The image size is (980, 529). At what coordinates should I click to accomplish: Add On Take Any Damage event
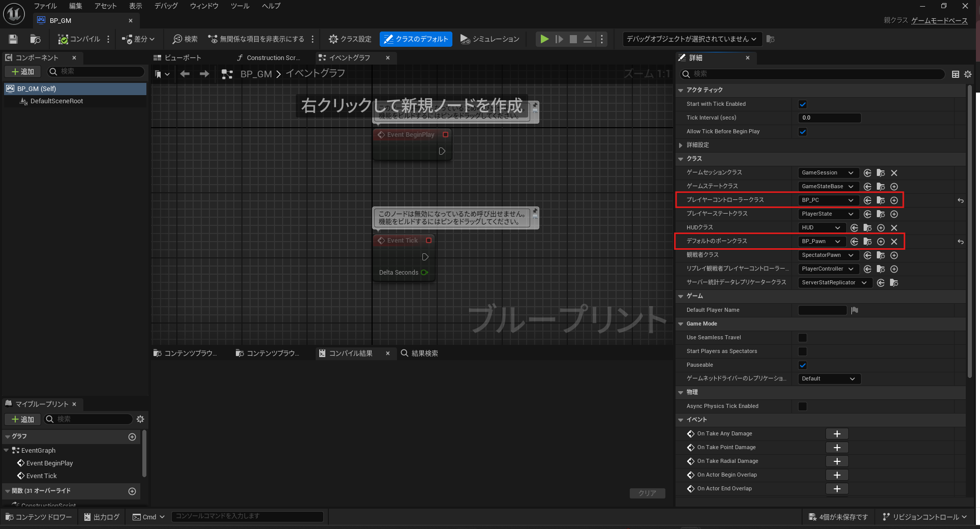[837, 434]
